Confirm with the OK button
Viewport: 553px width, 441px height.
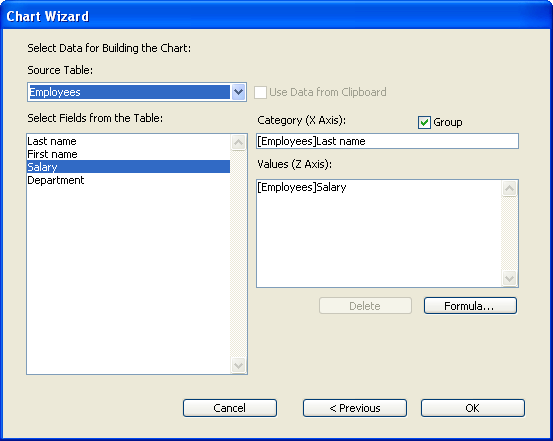(x=473, y=408)
